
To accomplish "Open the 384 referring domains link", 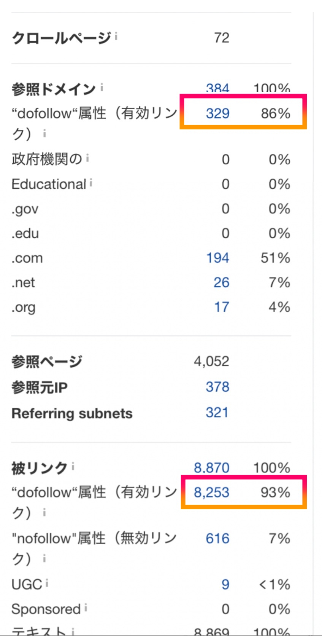I will pos(217,89).
